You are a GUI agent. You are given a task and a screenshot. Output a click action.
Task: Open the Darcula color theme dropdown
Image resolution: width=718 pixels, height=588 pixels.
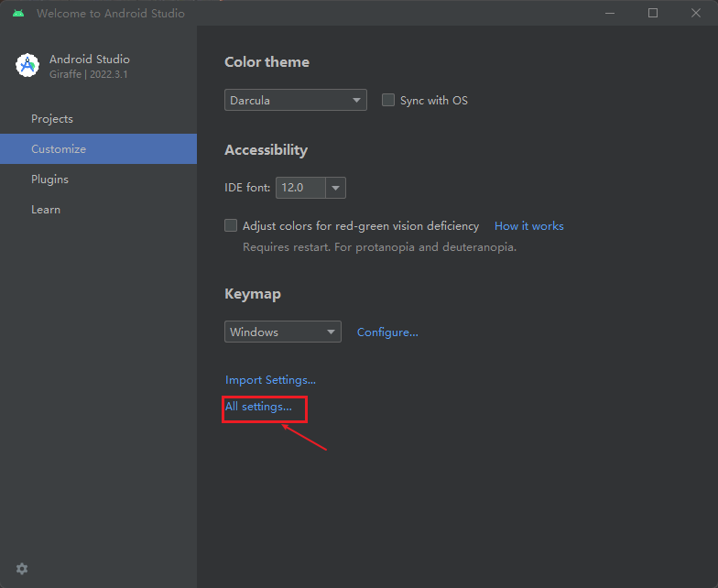click(x=295, y=100)
